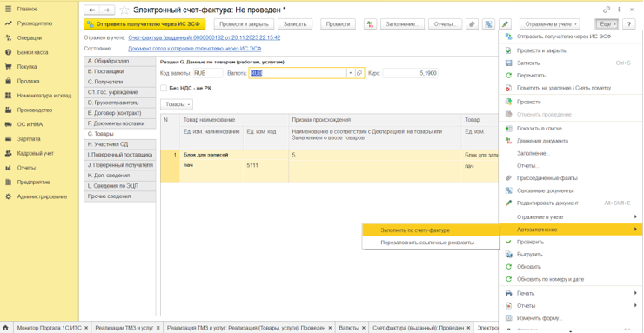Open the Зарплата section
Image resolution: width=644 pixels, height=333 pixels.
pos(29,138)
